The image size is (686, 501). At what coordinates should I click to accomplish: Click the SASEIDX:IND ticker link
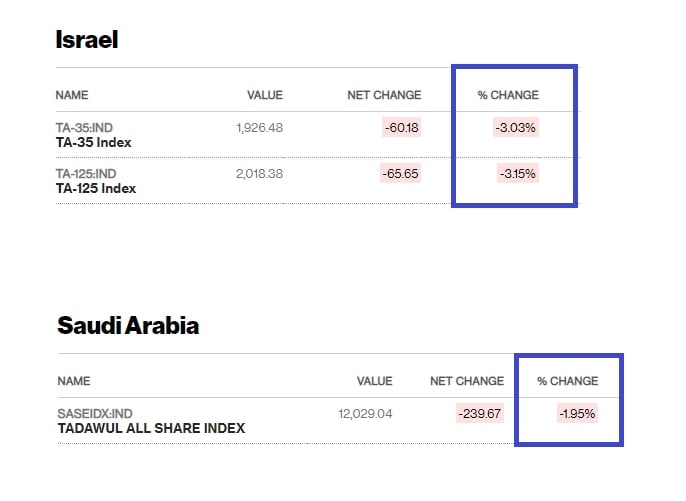click(94, 414)
